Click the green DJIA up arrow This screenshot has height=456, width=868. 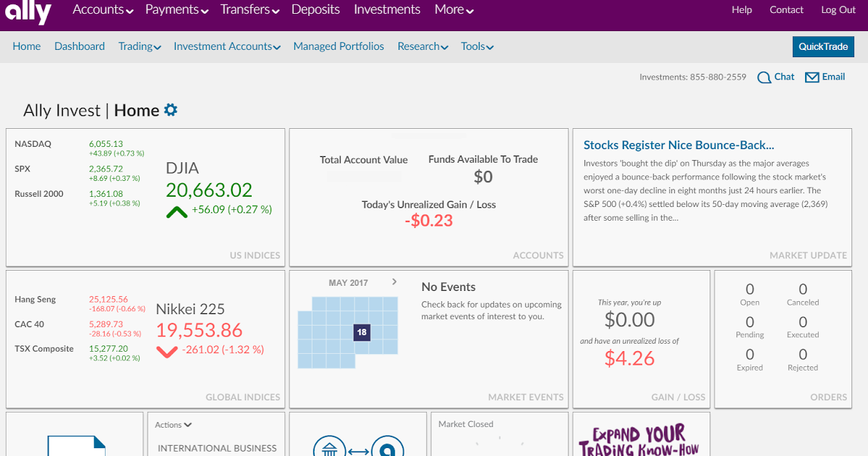176,212
